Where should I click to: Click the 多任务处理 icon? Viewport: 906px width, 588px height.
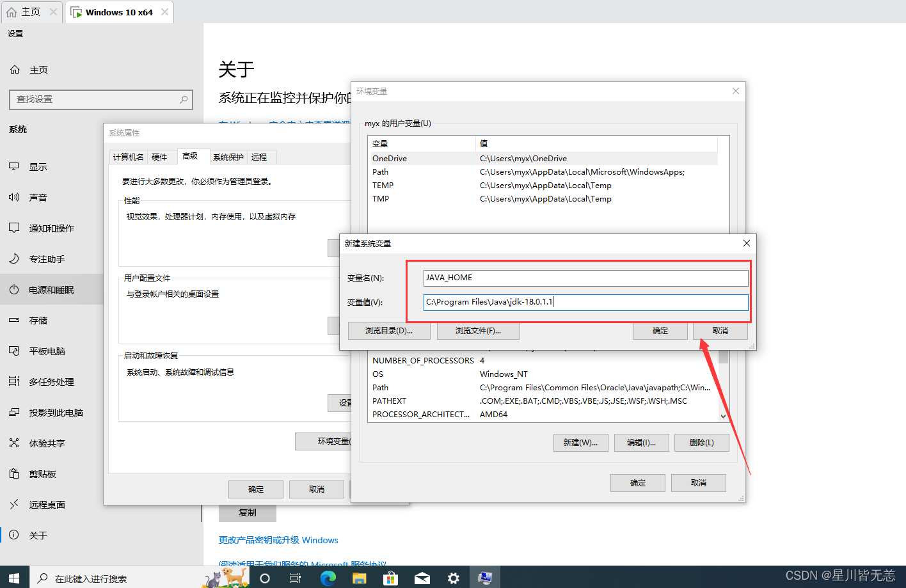coord(14,381)
